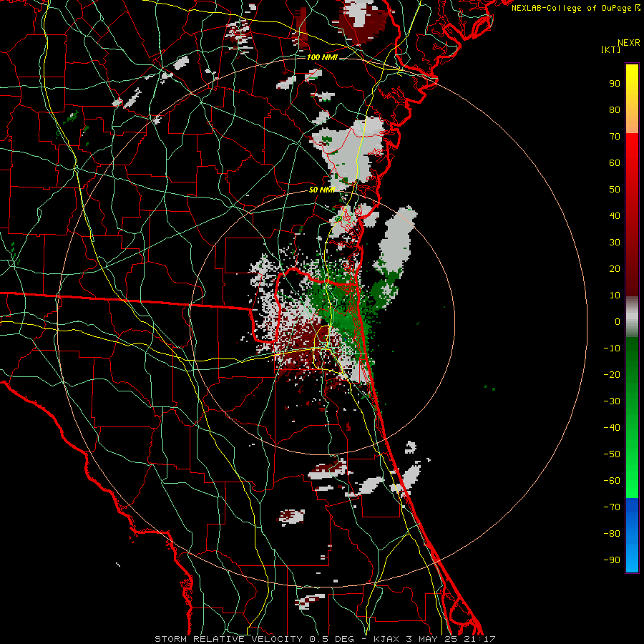Click the -70 value on the velocity scale
The width and height of the screenshot is (644, 644).
pyautogui.click(x=612, y=507)
